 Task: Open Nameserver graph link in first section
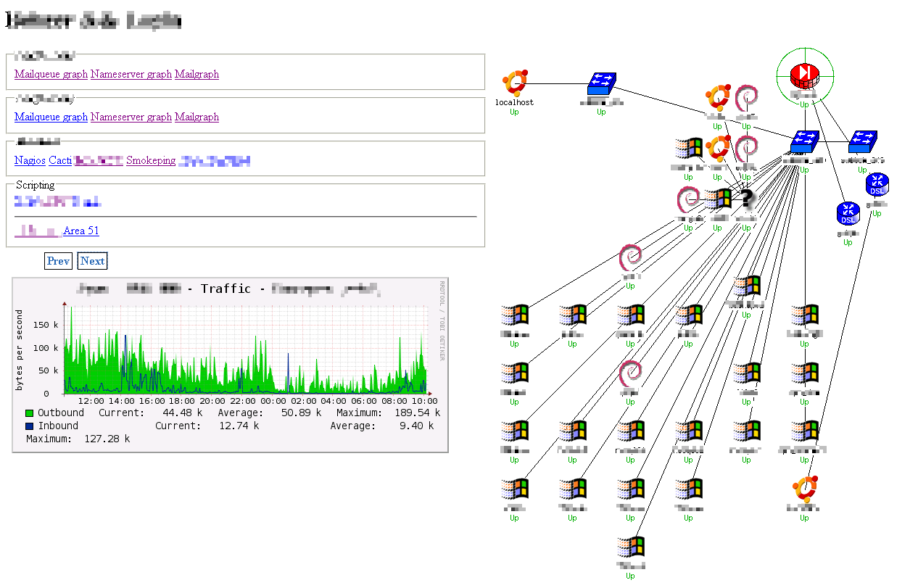point(131,74)
